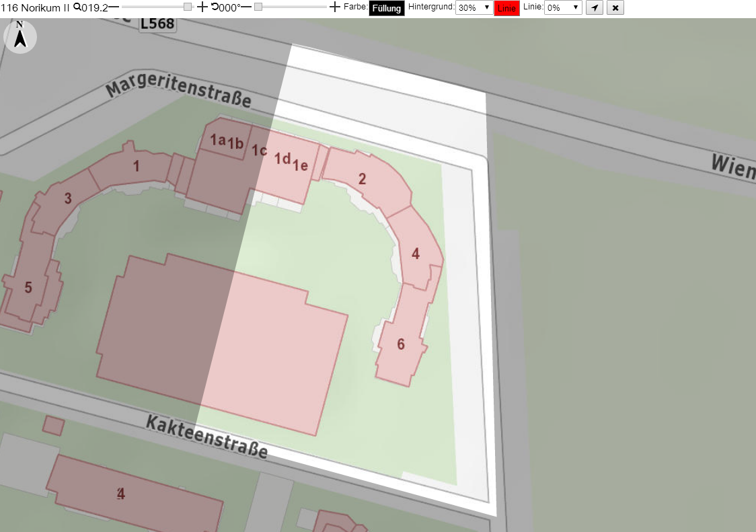Open the Hintergrund 30% dropdown
Image resolution: width=756 pixels, height=532 pixels.
tap(474, 7)
